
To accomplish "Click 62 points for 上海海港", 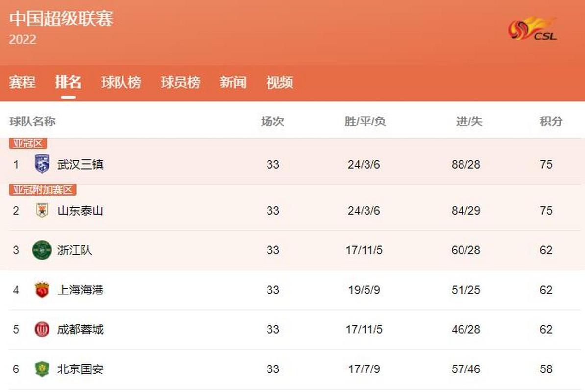I will point(546,290).
